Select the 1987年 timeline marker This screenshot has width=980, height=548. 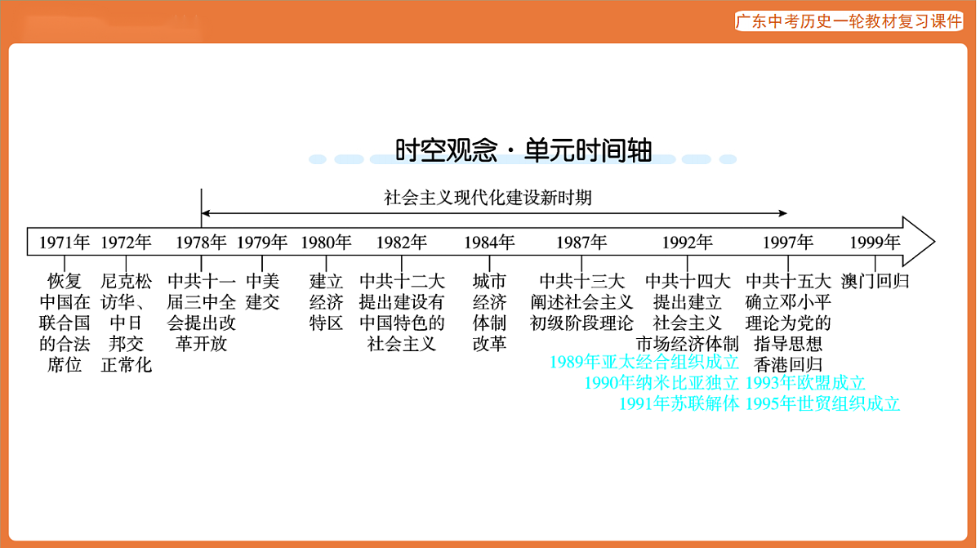[581, 242]
